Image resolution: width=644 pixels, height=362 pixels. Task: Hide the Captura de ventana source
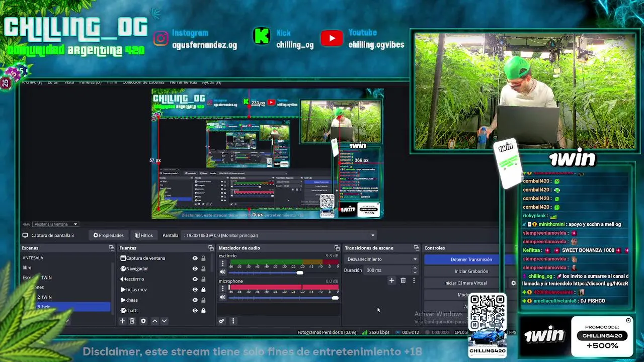point(195,258)
